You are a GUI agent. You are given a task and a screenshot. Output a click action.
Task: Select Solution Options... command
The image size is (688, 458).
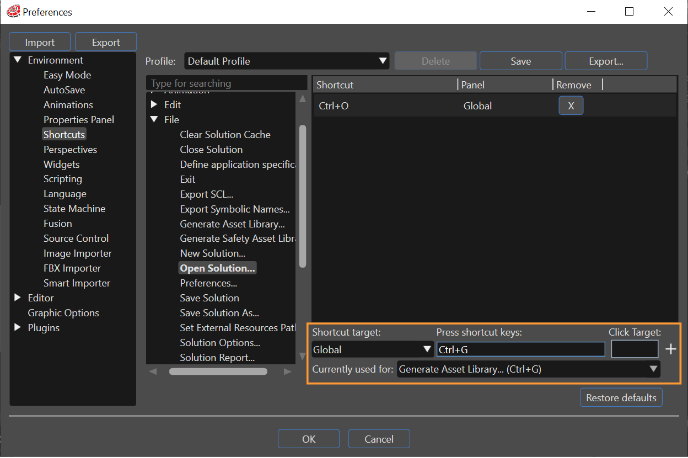(220, 343)
